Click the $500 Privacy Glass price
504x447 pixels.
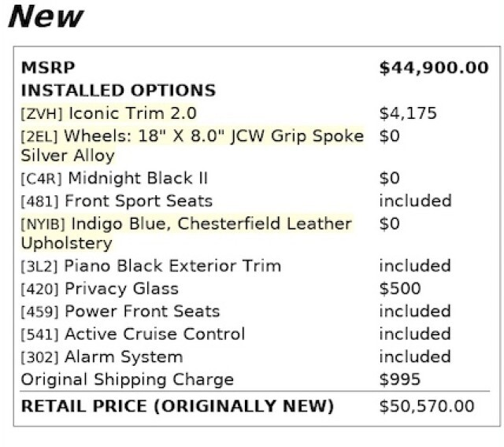coord(400,289)
